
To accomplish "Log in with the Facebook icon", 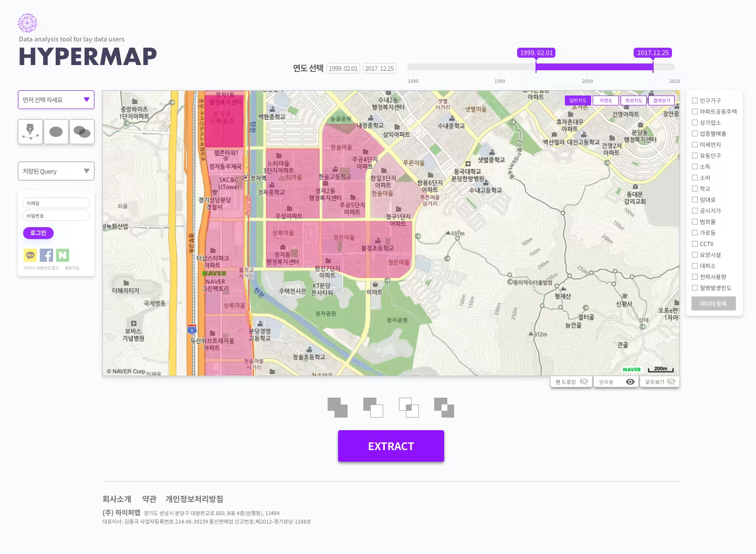I will [46, 255].
